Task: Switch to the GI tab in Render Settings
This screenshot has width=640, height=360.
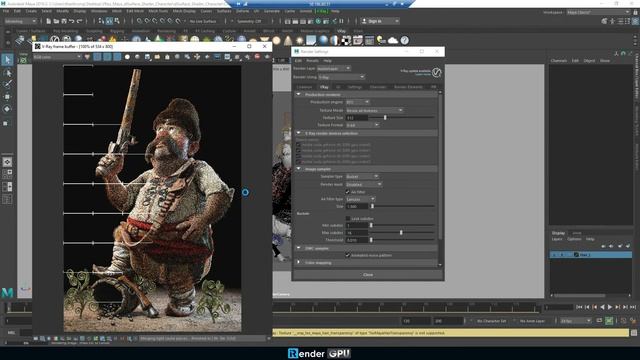Action: [338, 87]
